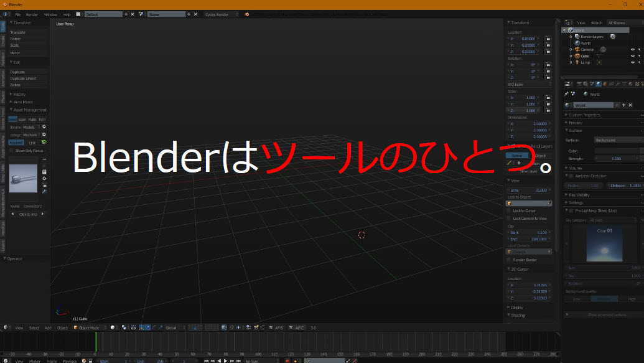Click the asset refresh icon beside Link
This screenshot has width=644, height=363.
[44, 143]
